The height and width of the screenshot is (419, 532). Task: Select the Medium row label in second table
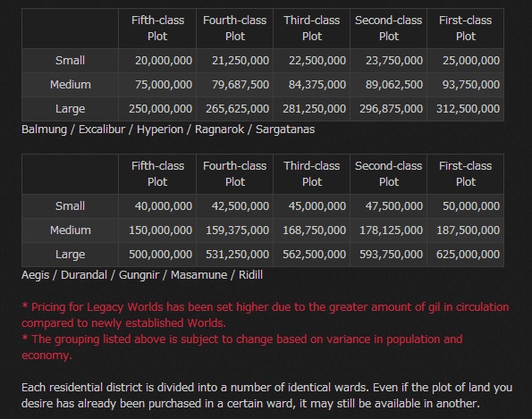[x=71, y=230]
